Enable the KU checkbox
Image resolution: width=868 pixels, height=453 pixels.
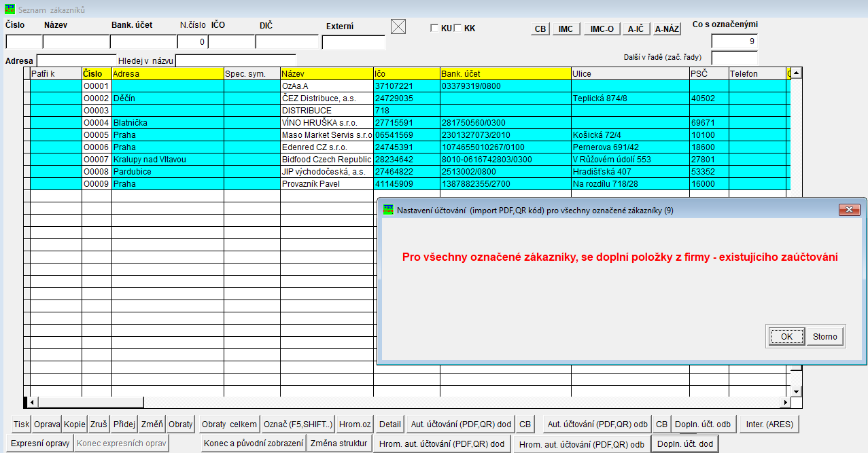[x=434, y=28]
